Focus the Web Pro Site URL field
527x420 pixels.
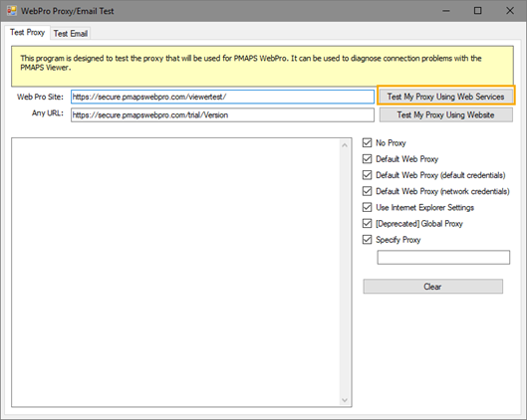pos(222,97)
